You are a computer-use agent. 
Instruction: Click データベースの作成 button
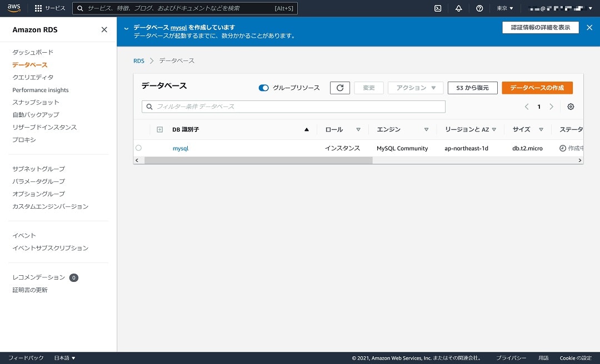coord(537,88)
